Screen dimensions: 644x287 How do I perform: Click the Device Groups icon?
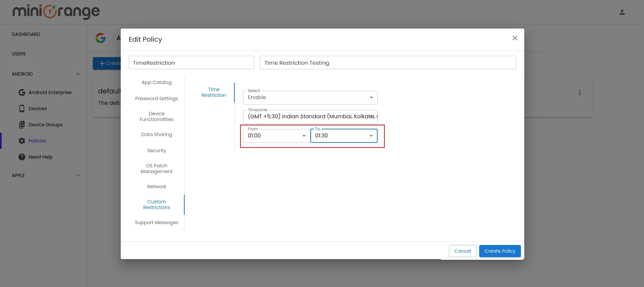tap(22, 125)
